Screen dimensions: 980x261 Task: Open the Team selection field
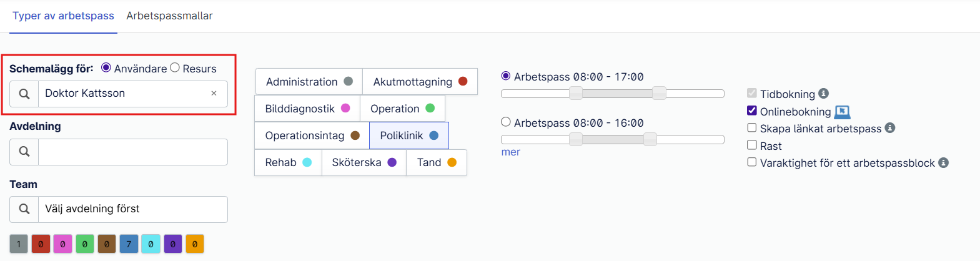[132, 209]
